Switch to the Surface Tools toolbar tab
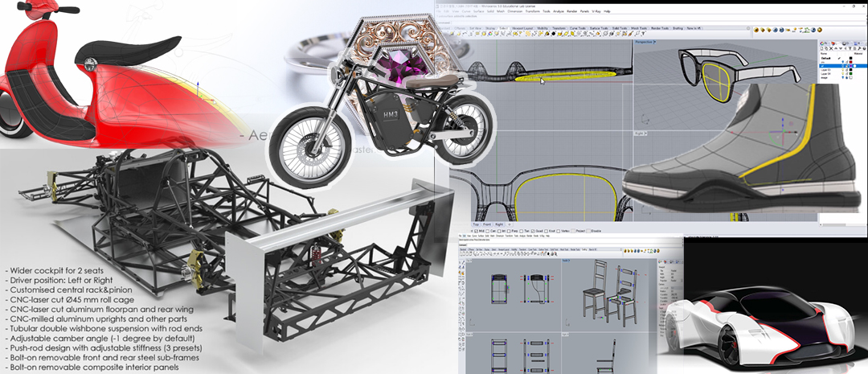868x374 pixels. 599,28
